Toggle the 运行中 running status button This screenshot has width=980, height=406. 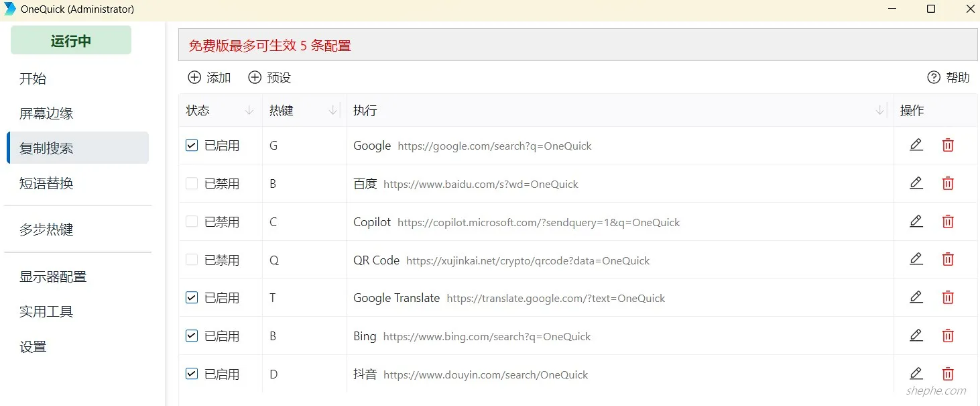click(x=71, y=41)
